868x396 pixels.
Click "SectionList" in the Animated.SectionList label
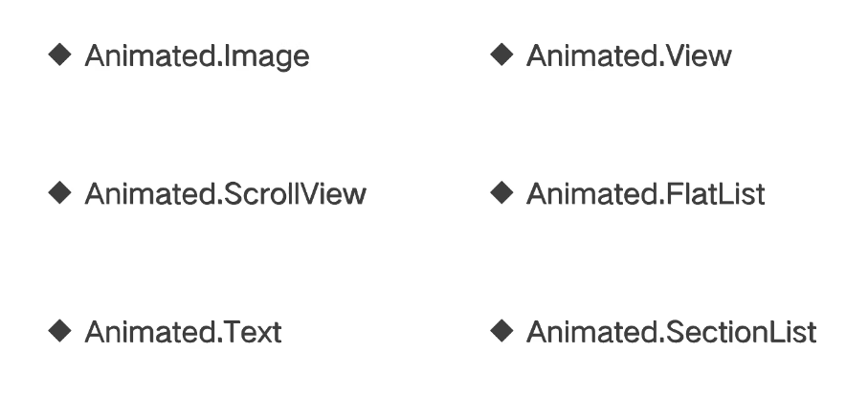coord(742,333)
